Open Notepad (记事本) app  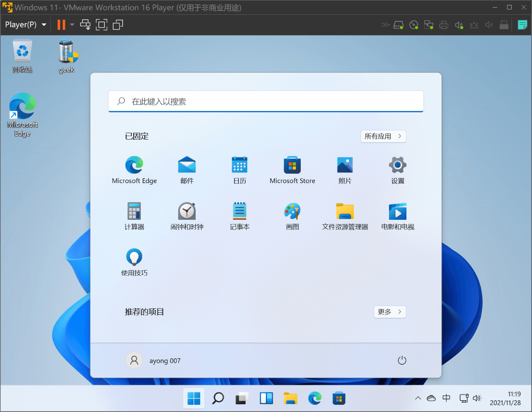click(240, 216)
